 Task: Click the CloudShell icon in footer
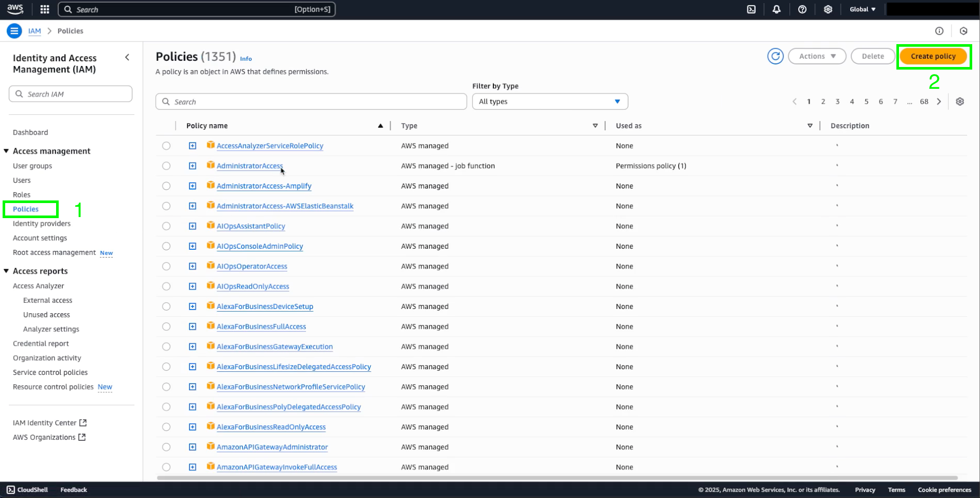coord(10,490)
